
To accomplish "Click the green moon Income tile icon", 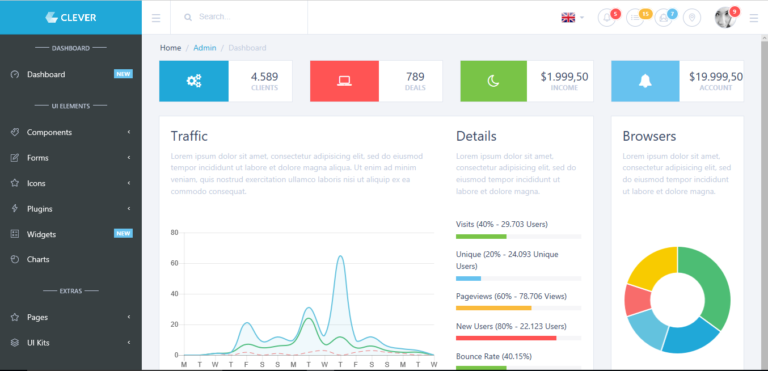I will tap(494, 81).
